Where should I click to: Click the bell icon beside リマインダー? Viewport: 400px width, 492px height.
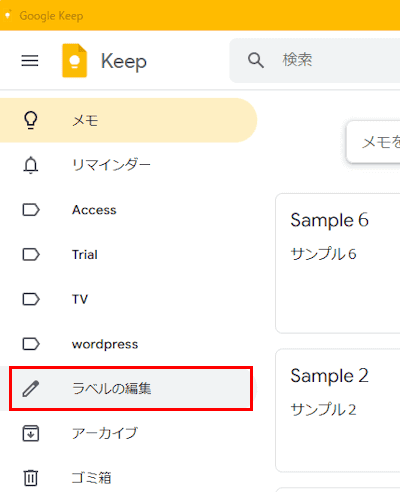pos(31,165)
